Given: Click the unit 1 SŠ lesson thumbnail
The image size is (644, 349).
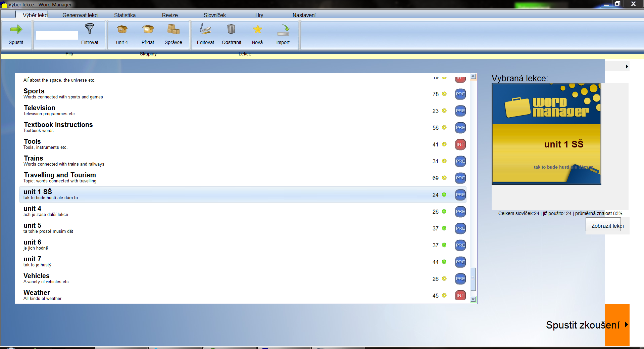Looking at the screenshot, I should click(x=546, y=134).
